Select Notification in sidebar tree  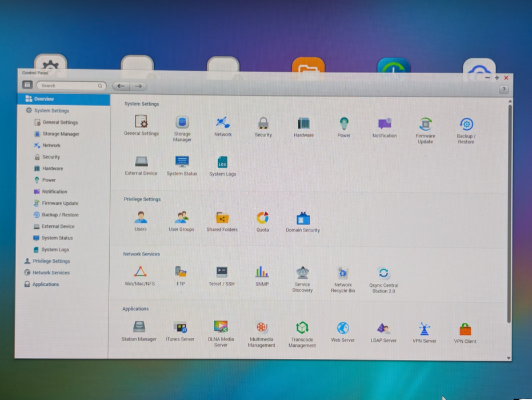click(54, 191)
